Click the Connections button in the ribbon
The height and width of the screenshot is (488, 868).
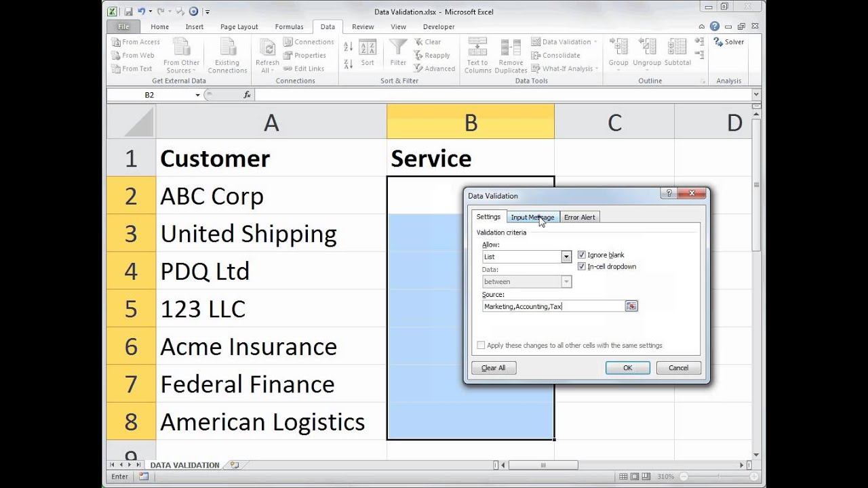(309, 42)
